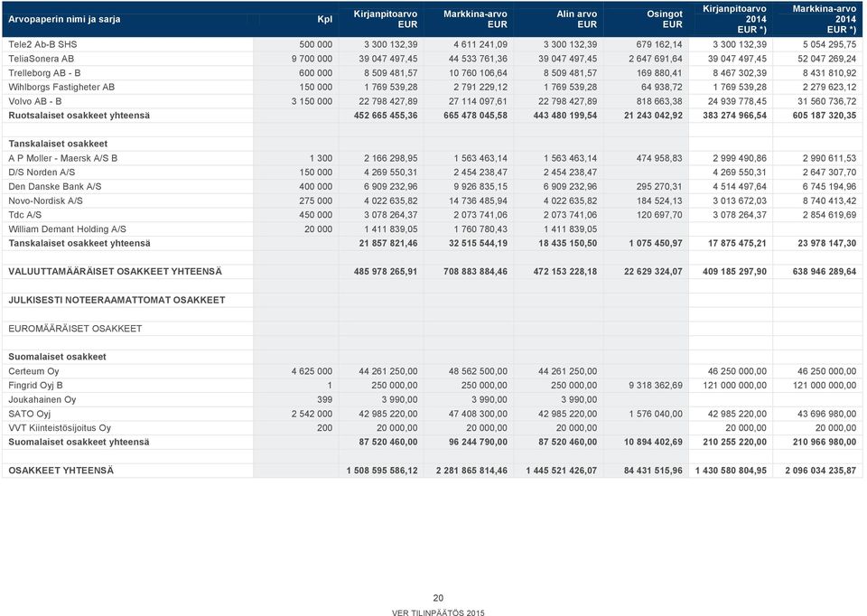
Task: Click 'VALUUTTAMÄÄRÄISET OSAKKEET YHTEENSÄ' label
Action: coord(115,272)
